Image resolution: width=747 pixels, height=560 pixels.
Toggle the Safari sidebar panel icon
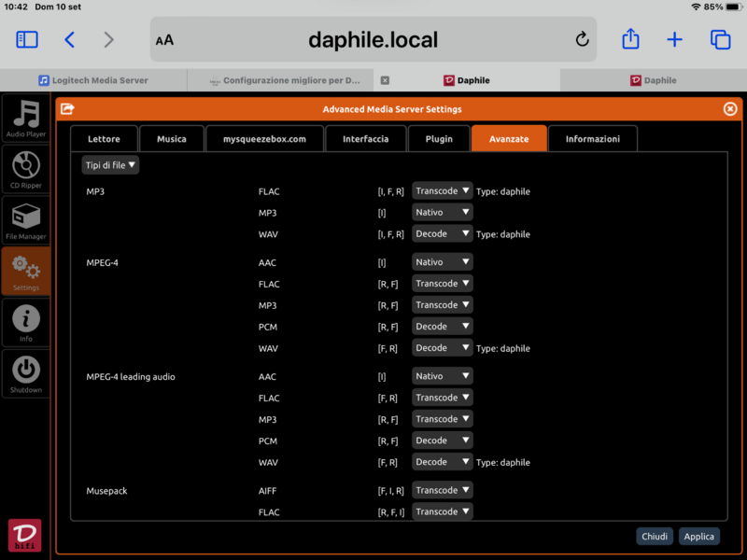point(27,39)
